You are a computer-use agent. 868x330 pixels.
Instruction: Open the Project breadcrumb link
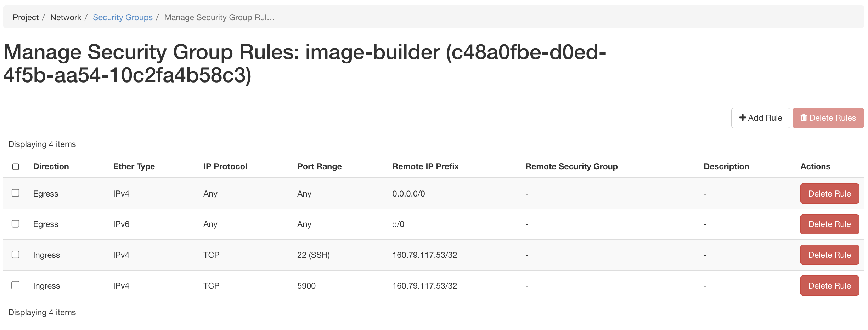click(x=25, y=17)
